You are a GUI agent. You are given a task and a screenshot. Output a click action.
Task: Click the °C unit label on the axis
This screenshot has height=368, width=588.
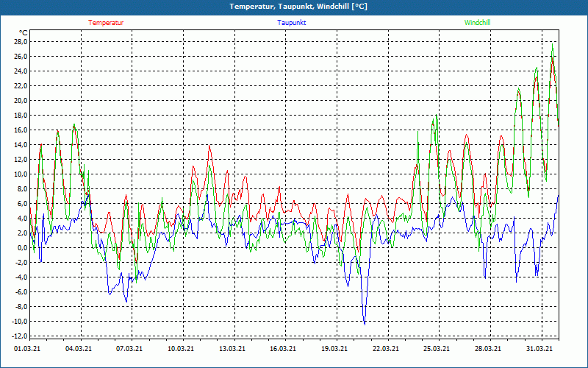click(24, 33)
